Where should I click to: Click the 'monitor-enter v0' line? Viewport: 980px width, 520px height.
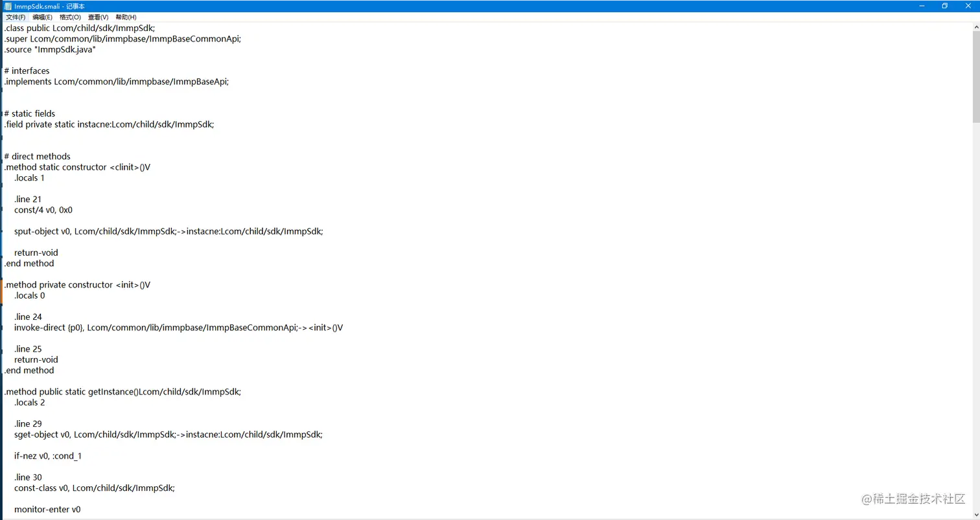pos(47,510)
